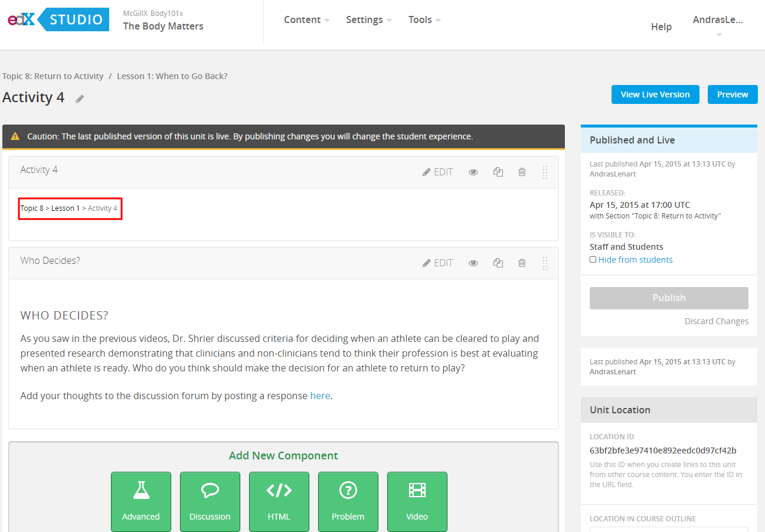
Task: Duplicate the Activity 4 component
Action: [498, 172]
